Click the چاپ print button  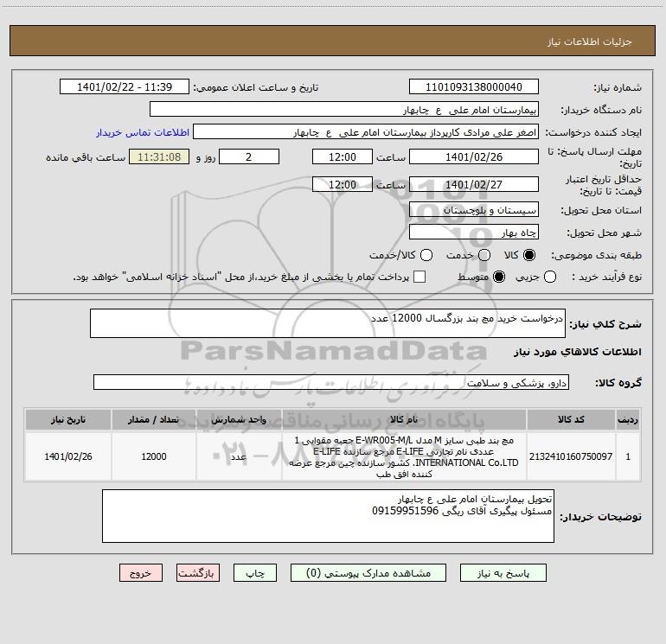[255, 573]
